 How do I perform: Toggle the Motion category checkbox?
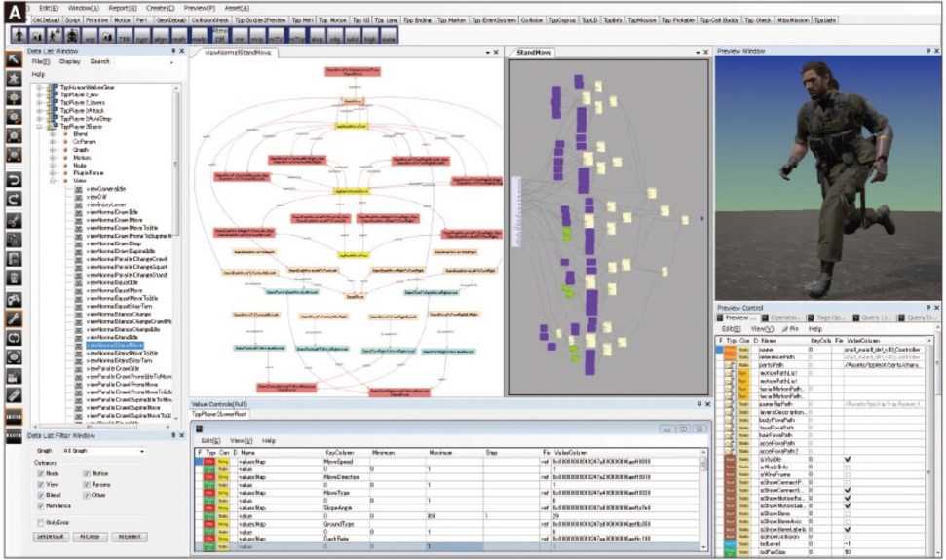point(87,474)
